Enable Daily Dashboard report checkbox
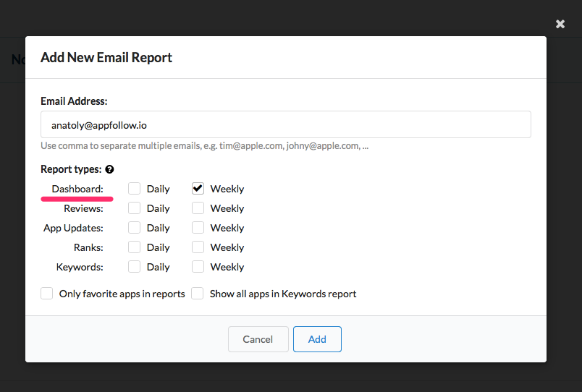Viewport: 582px width, 392px height. click(x=134, y=189)
